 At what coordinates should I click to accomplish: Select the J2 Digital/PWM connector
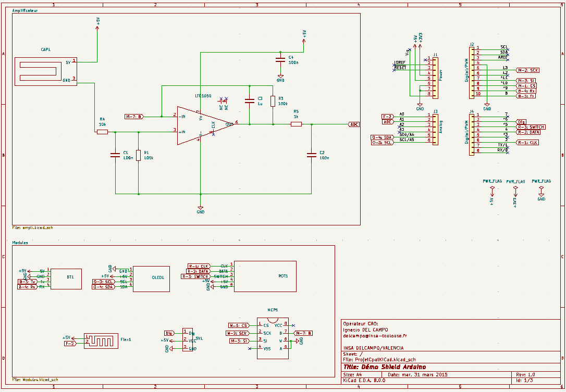472,73
